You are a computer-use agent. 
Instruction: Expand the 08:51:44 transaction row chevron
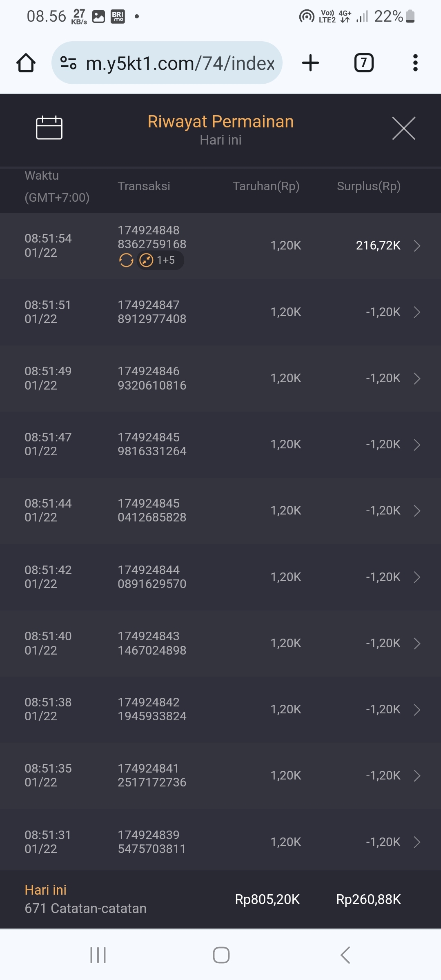[417, 511]
